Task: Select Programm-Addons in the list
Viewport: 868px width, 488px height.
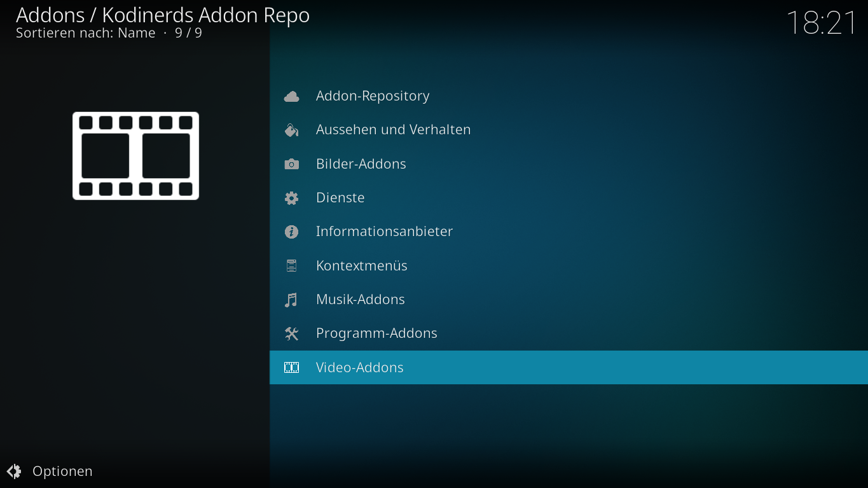Action: (568, 333)
